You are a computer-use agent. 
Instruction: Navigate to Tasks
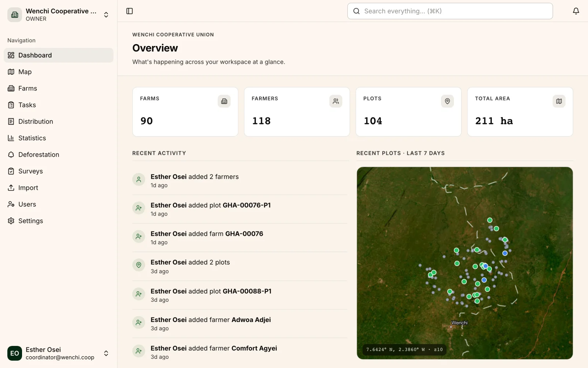pos(58,105)
